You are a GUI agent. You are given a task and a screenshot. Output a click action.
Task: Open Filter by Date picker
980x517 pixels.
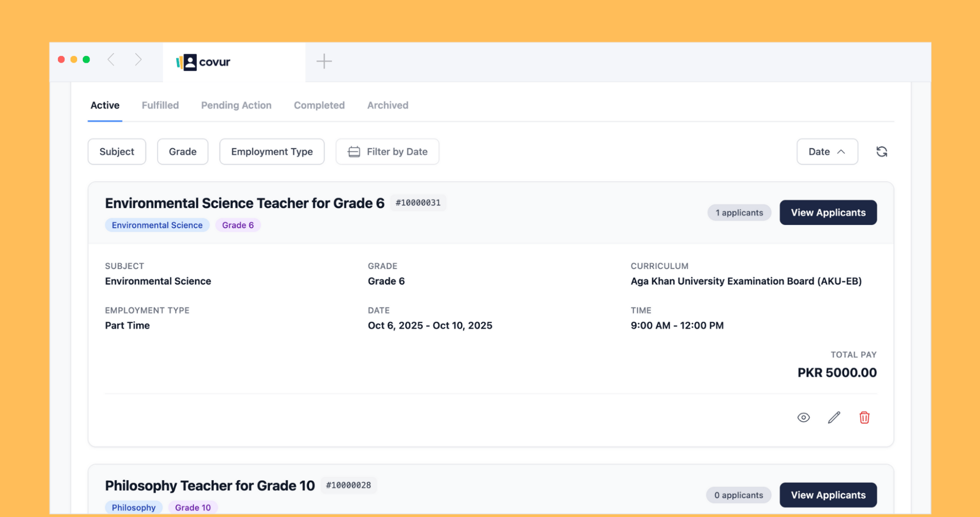pyautogui.click(x=387, y=152)
